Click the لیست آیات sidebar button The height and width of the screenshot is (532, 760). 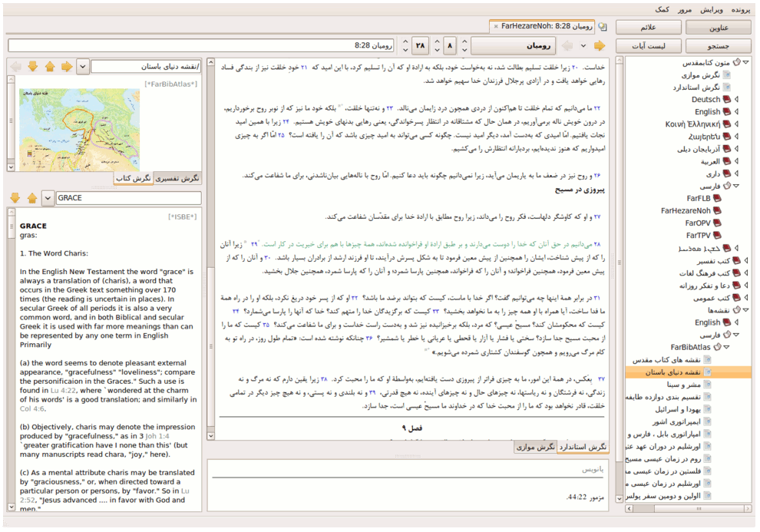(649, 46)
